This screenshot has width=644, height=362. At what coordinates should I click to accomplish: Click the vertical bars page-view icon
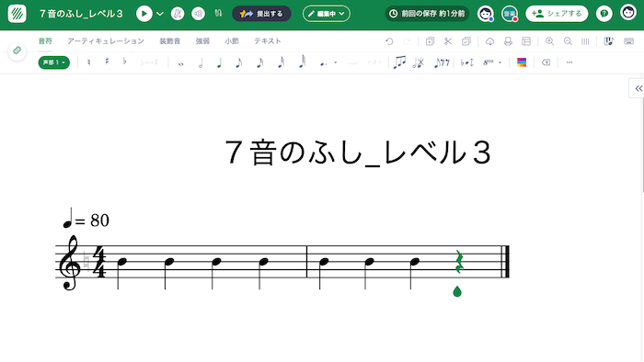click(585, 41)
